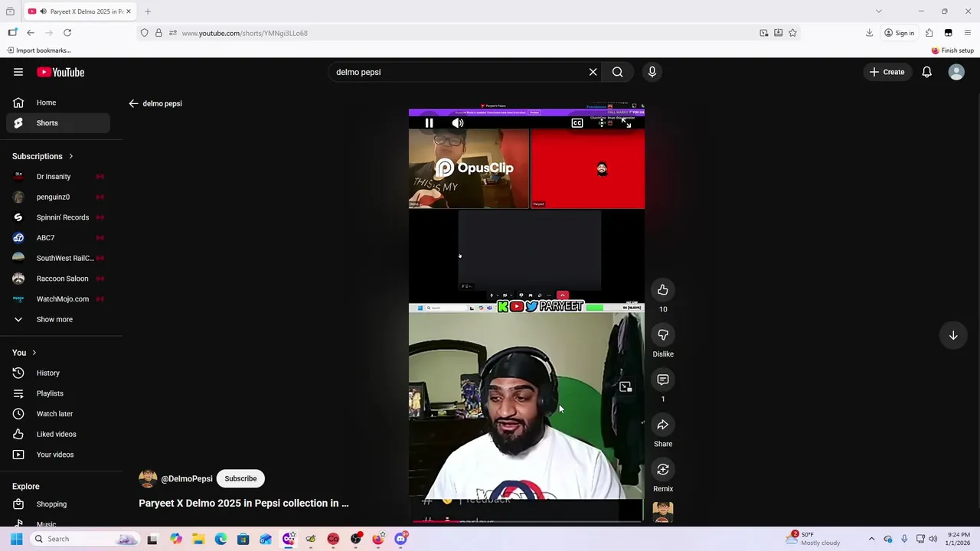This screenshot has width=980, height=551.
Task: Expand the Subscriptions section
Action: [43, 156]
